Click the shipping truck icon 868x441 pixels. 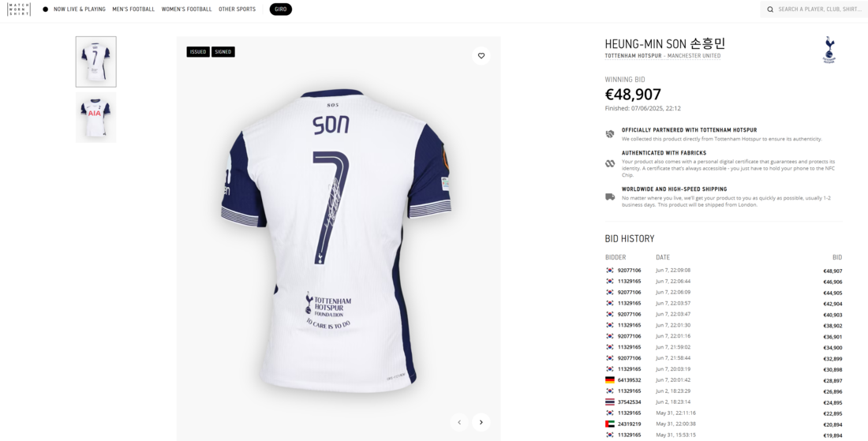610,197
